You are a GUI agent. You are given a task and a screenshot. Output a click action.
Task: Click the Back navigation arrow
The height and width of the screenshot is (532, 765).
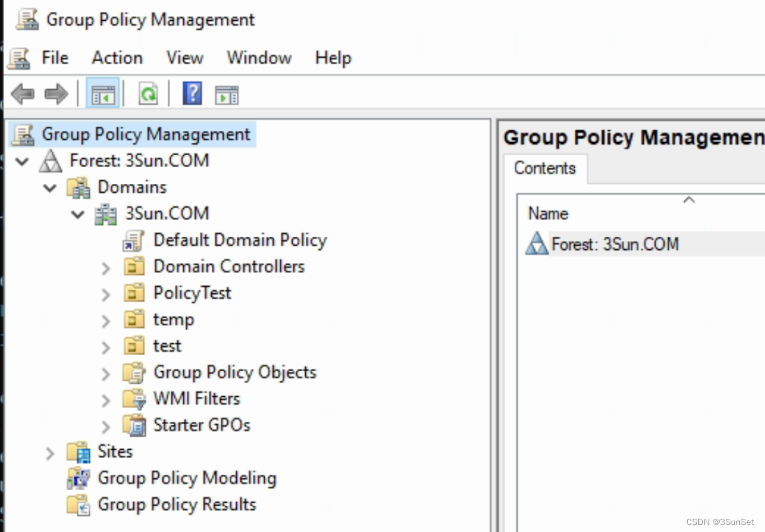[21, 93]
